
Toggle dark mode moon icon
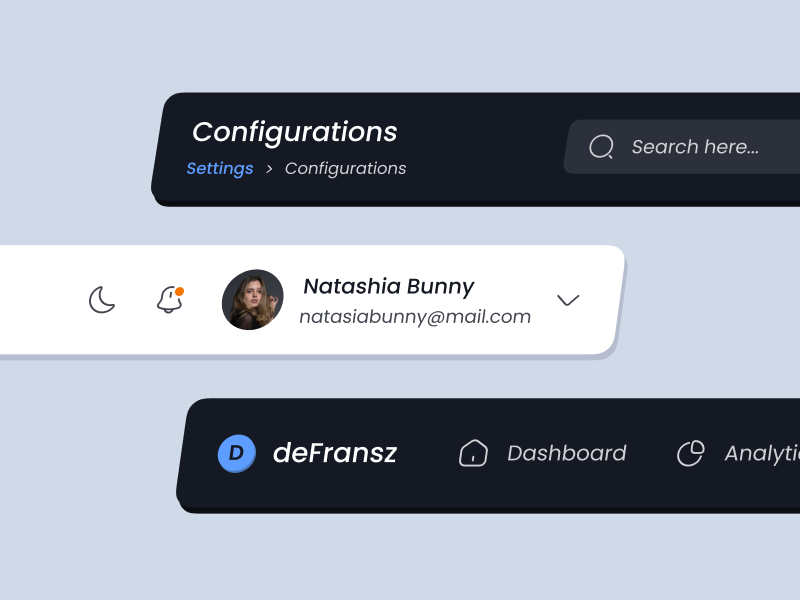pyautogui.click(x=102, y=300)
